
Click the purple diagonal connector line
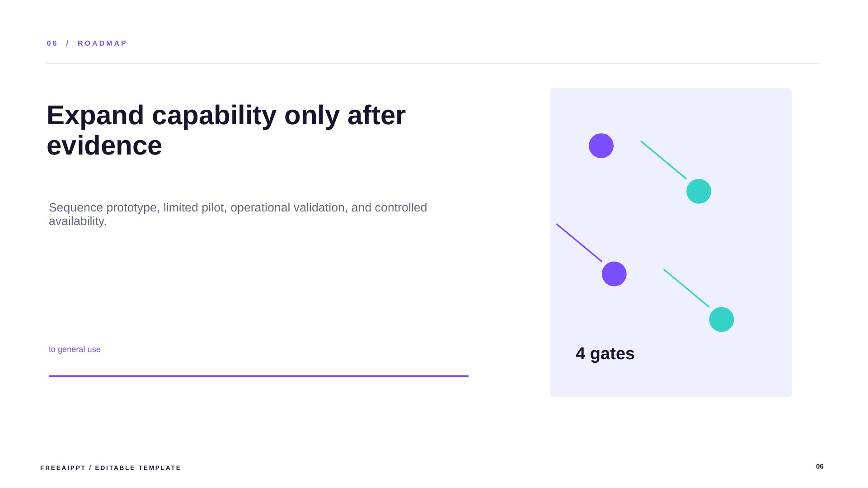point(579,243)
